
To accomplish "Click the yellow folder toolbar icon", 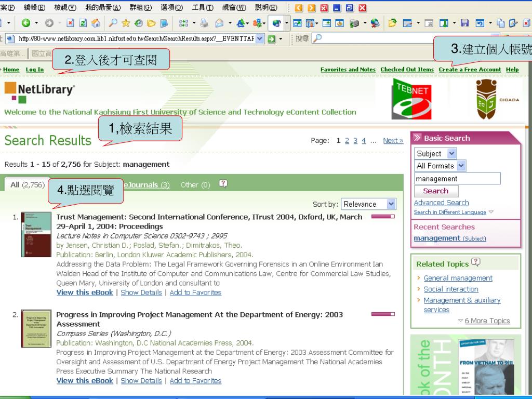I will [151, 23].
